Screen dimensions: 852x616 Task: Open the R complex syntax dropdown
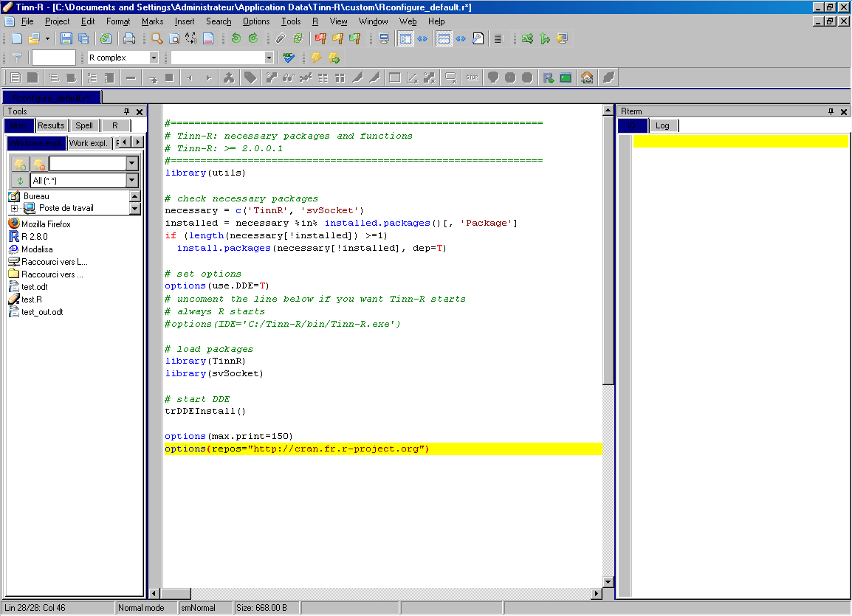(154, 58)
